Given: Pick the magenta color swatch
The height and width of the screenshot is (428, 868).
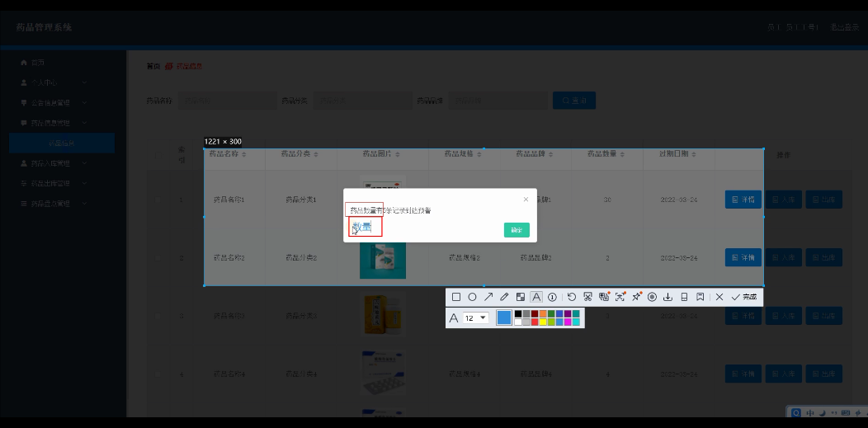Looking at the screenshot, I should tap(568, 322).
